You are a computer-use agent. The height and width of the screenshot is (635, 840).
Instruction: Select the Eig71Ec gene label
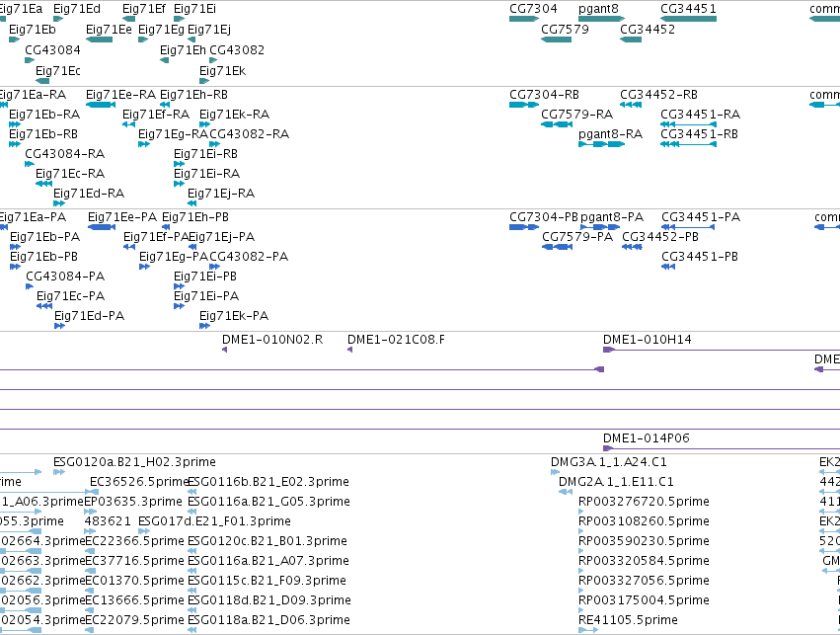click(x=58, y=71)
